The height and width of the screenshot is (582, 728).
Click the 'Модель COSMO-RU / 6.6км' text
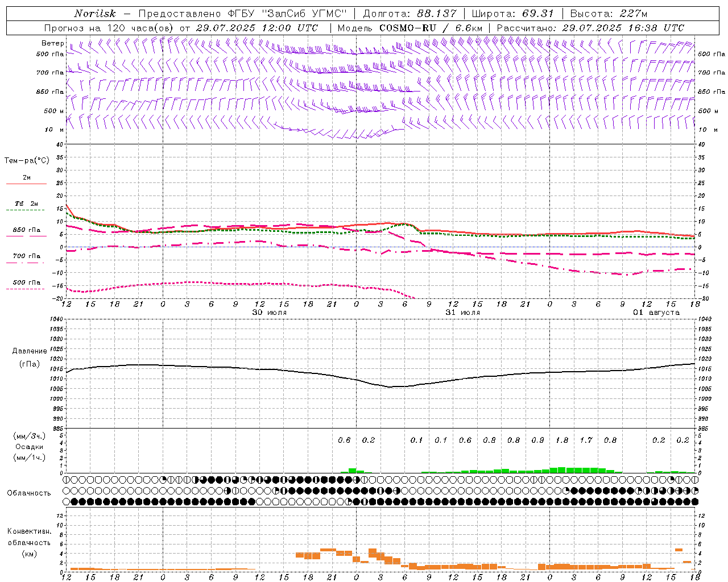click(x=410, y=28)
